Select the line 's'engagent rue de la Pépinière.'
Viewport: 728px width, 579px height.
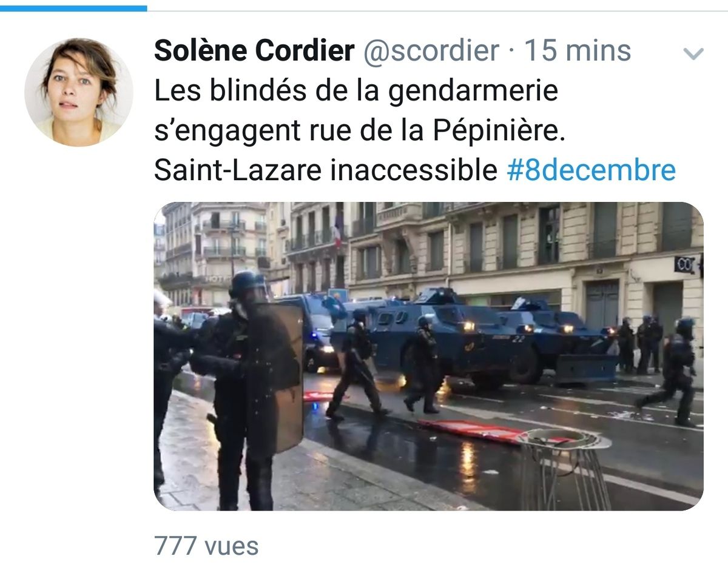(359, 132)
